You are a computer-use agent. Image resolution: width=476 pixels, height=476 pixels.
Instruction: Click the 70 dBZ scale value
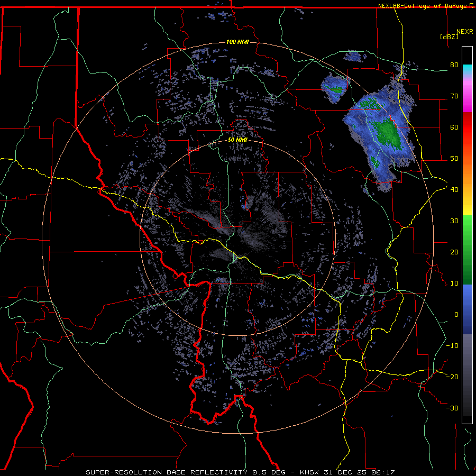454,96
